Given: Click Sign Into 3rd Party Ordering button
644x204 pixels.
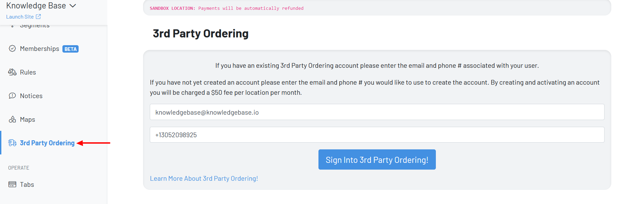Looking at the screenshot, I should [377, 159].
